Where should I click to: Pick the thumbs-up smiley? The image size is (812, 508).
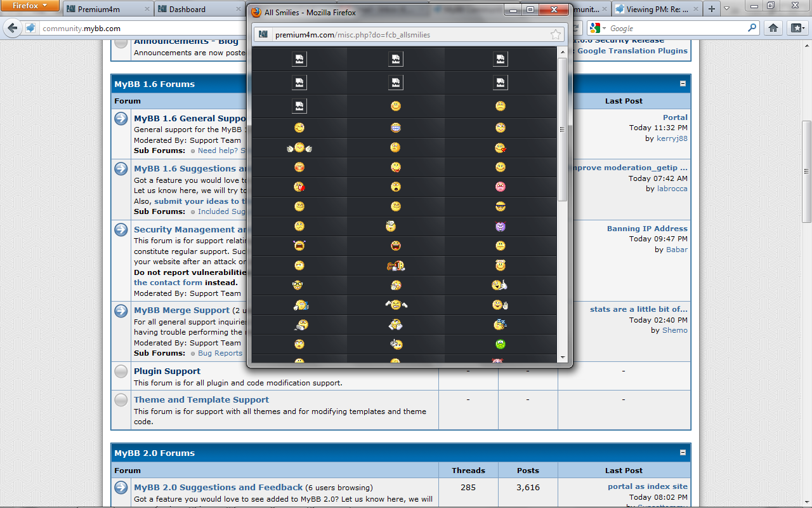point(501,285)
